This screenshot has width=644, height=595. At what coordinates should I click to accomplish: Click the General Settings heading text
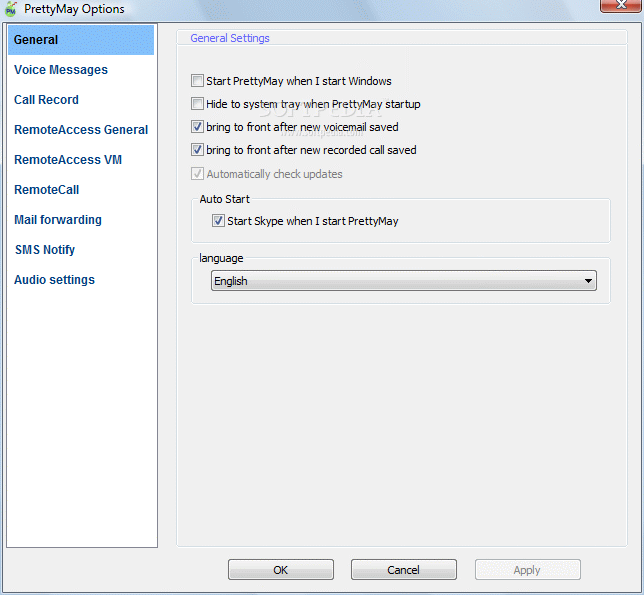pyautogui.click(x=230, y=38)
